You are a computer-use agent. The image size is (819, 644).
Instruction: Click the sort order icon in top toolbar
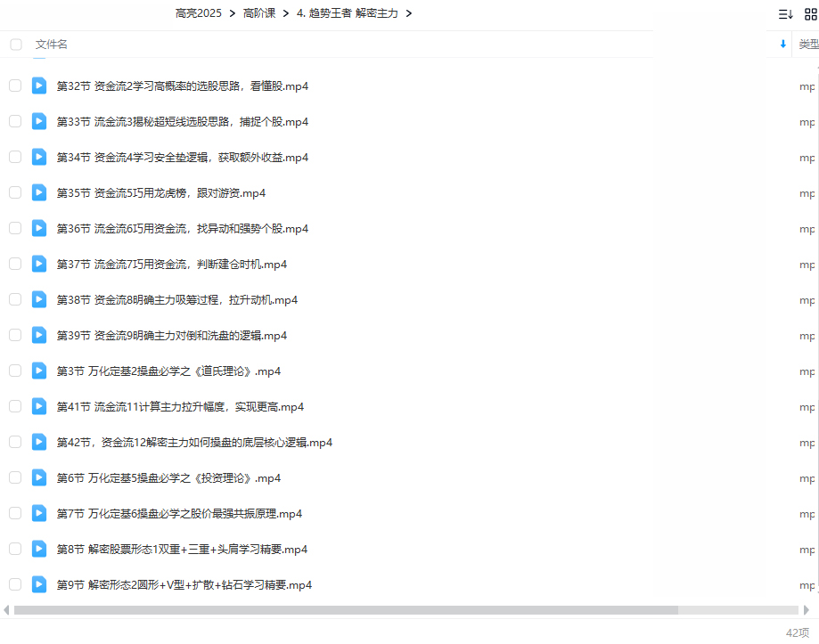tap(785, 14)
